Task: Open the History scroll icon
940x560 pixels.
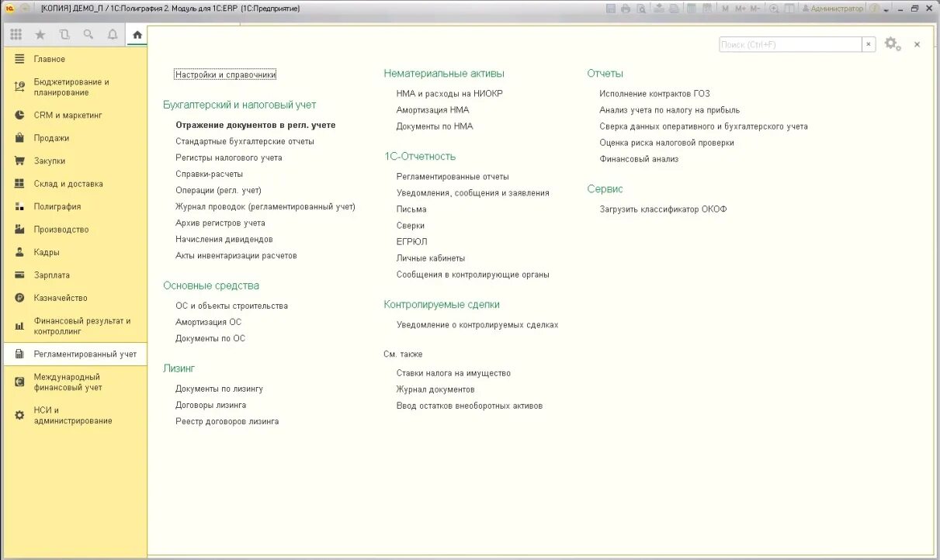Action: [64, 35]
